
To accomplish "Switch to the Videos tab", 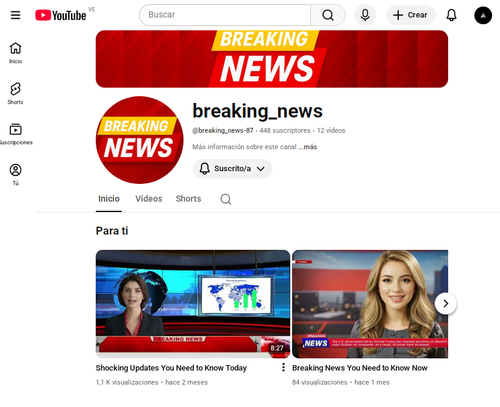I will pos(149,199).
